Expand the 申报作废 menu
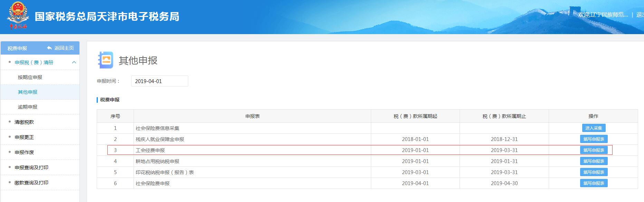 [x=24, y=152]
